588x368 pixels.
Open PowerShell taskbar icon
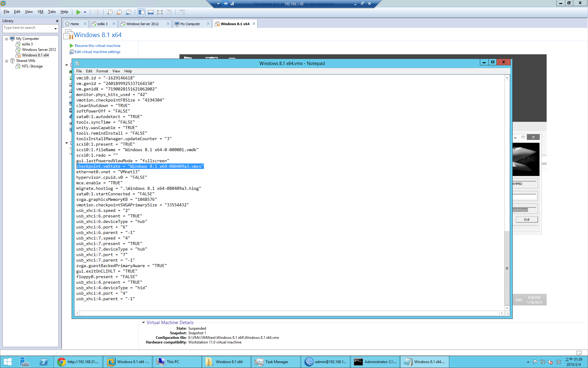[x=44, y=362]
